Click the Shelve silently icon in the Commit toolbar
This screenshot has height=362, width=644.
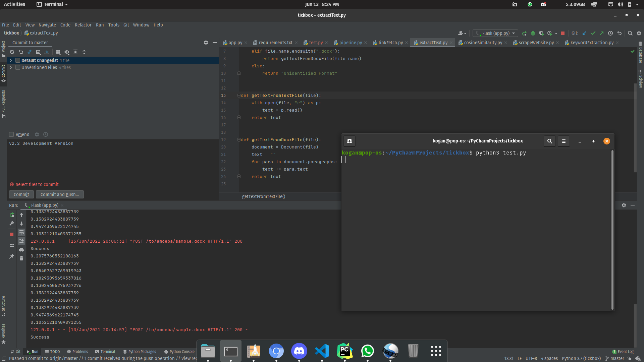pos(47,52)
